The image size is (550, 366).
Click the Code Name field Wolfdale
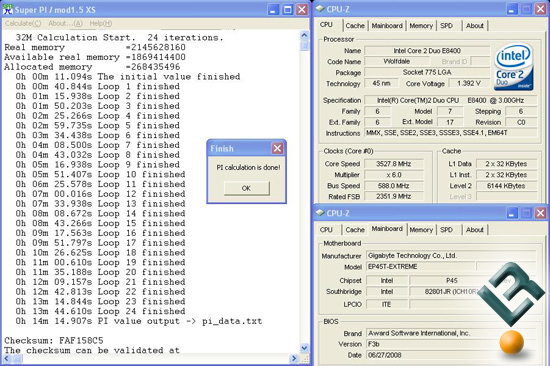(397, 61)
